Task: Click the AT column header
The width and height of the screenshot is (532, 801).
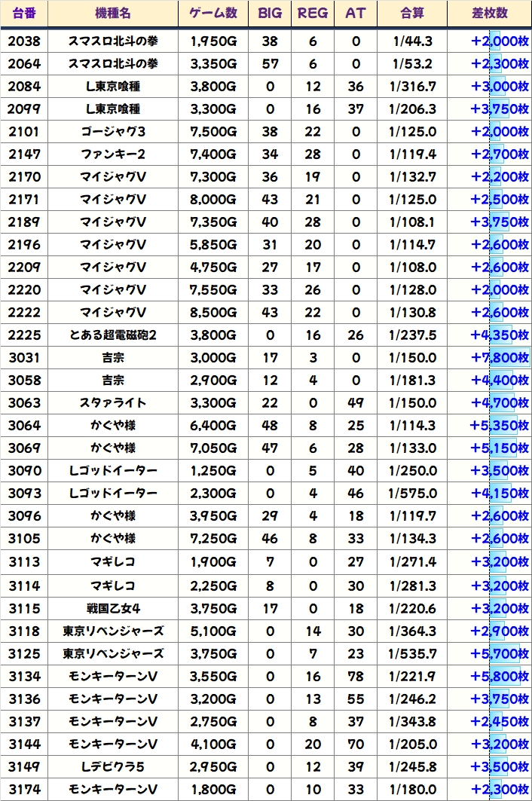Action: tap(356, 14)
